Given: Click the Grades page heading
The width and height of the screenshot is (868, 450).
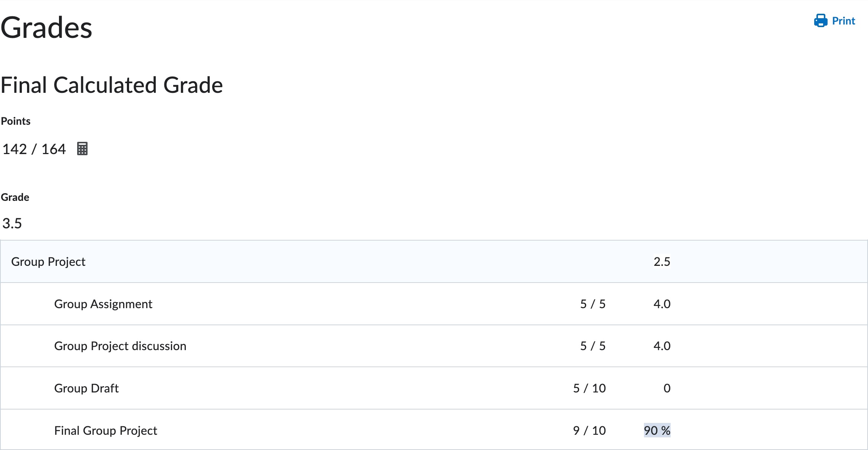Looking at the screenshot, I should tap(46, 27).
